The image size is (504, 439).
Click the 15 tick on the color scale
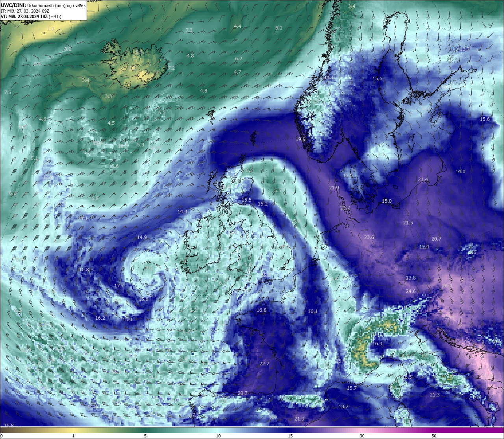(290, 436)
